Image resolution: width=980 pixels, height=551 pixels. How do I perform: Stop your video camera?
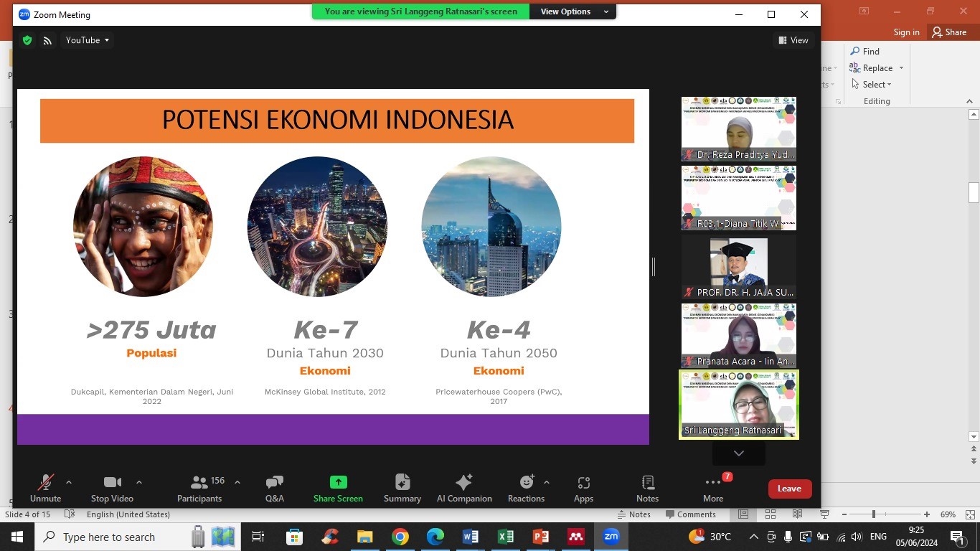[x=112, y=488]
